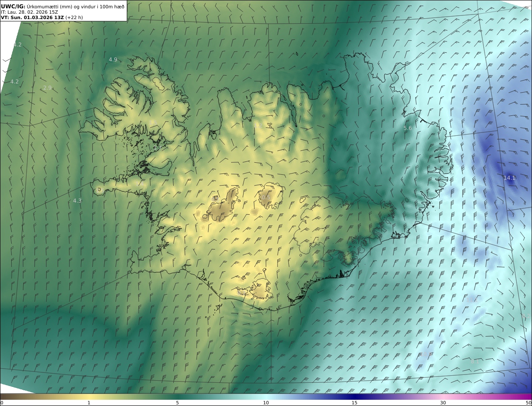Select the initial time line 'IT: Lau. 28. 02. 2026 15Z'
The width and height of the screenshot is (532, 406).
(30, 12)
